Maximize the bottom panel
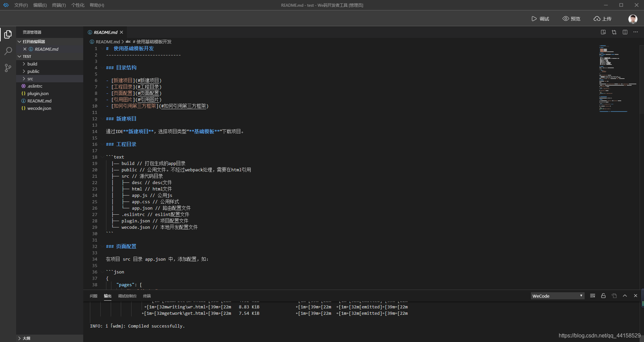This screenshot has height=342, width=644. pyautogui.click(x=625, y=296)
